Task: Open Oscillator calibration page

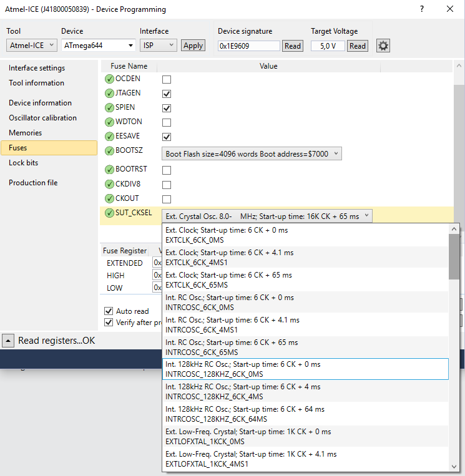Action: (42, 117)
